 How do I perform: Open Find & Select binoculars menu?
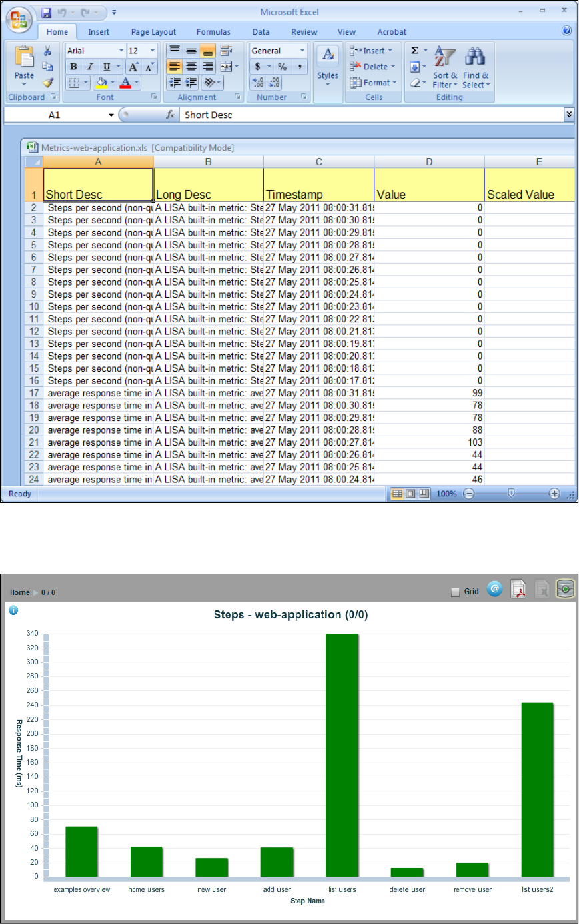tap(476, 67)
